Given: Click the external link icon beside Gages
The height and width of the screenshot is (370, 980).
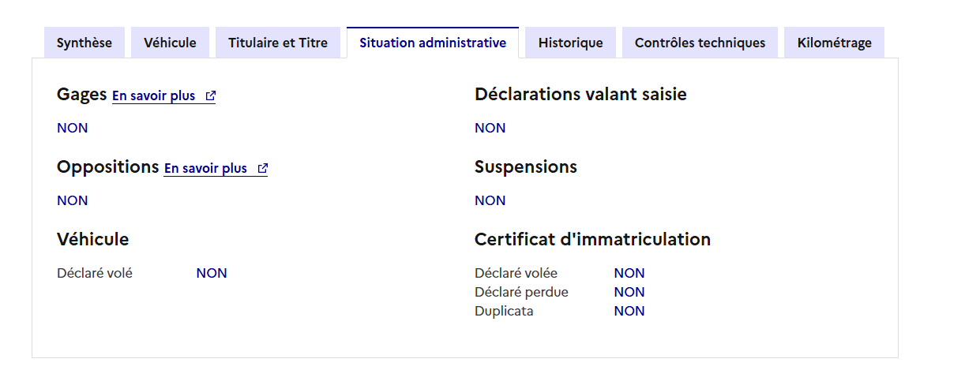Looking at the screenshot, I should pyautogui.click(x=211, y=96).
